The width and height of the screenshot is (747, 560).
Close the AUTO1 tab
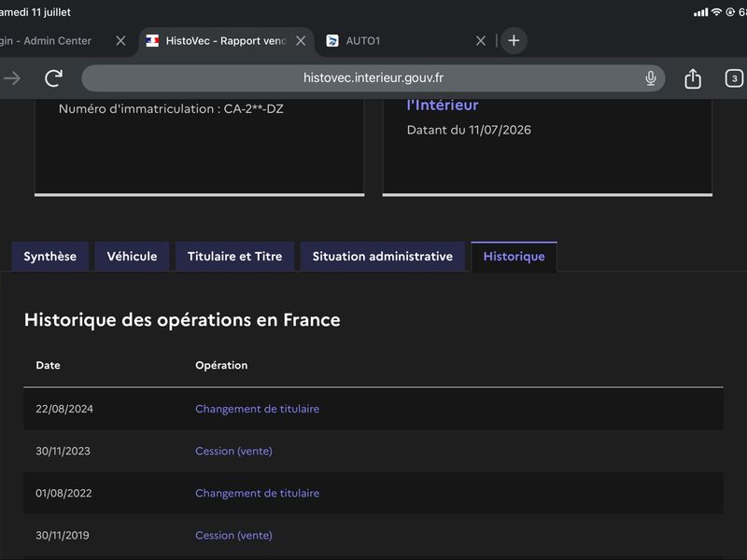[481, 41]
